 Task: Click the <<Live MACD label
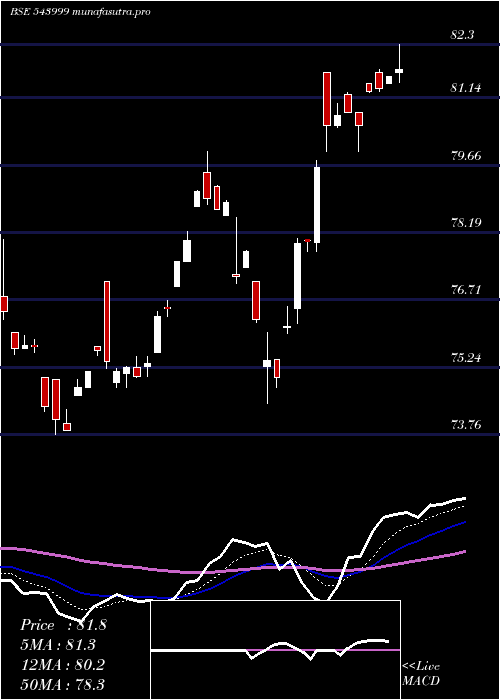421,673
